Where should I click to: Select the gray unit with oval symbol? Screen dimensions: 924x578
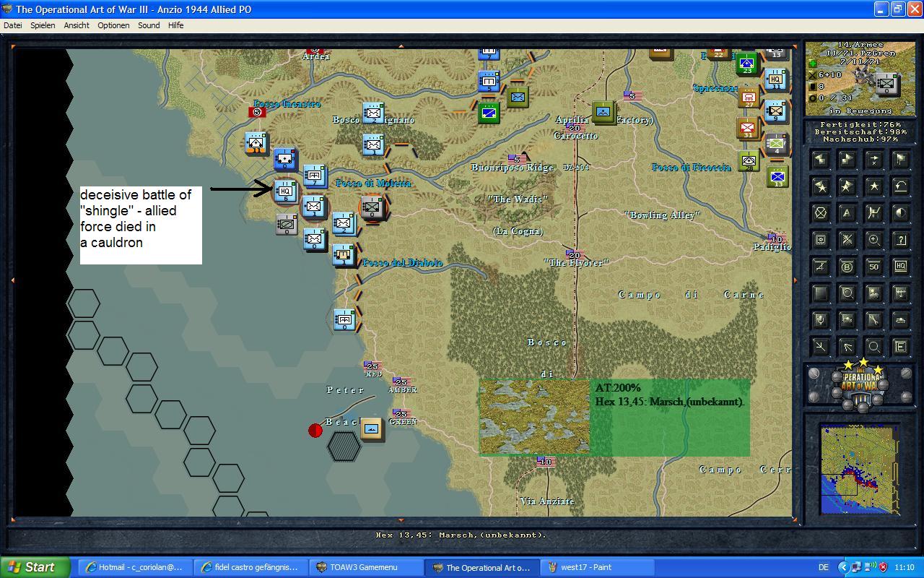click(x=287, y=225)
